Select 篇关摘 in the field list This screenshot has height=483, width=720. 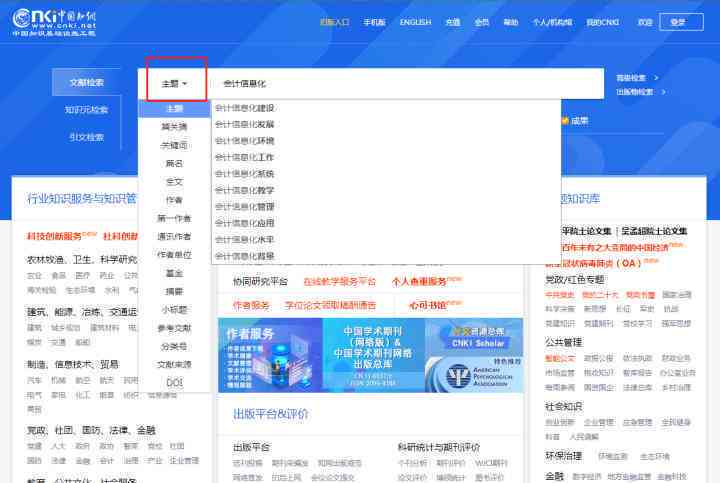pyautogui.click(x=174, y=127)
